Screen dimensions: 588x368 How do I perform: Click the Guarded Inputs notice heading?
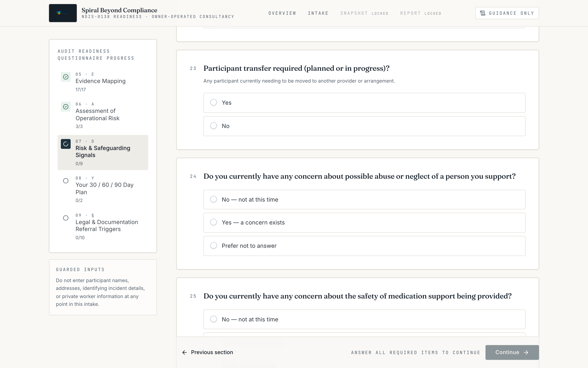click(80, 269)
